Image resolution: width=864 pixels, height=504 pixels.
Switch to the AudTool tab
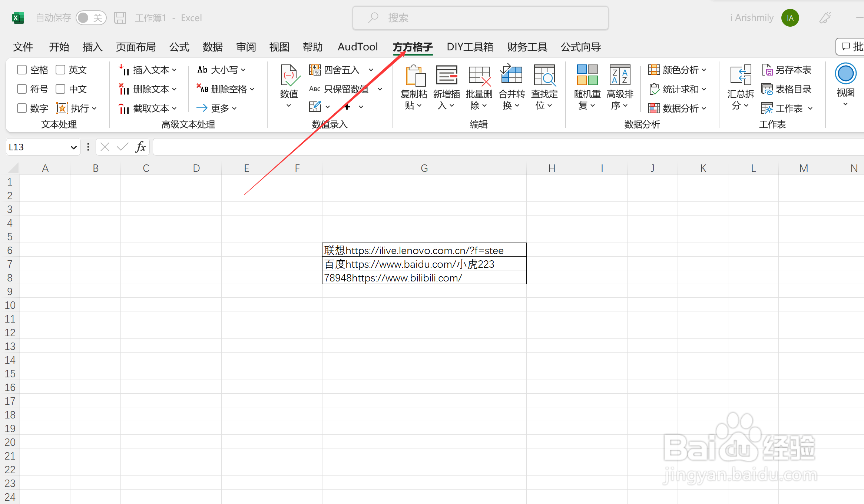pyautogui.click(x=358, y=47)
